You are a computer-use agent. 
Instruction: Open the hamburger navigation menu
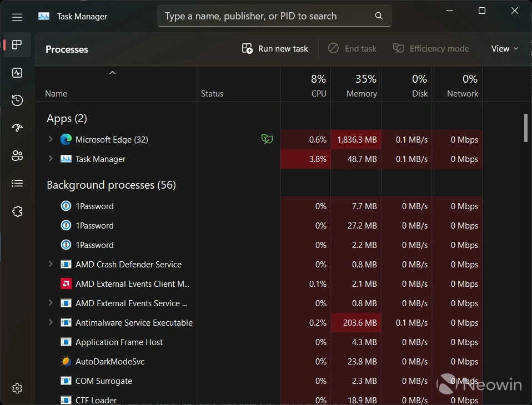(x=17, y=17)
